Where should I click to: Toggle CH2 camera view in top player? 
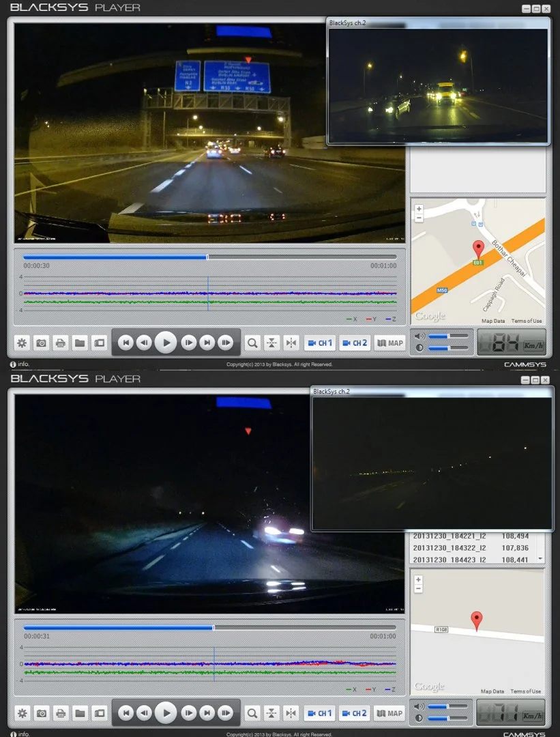354,343
